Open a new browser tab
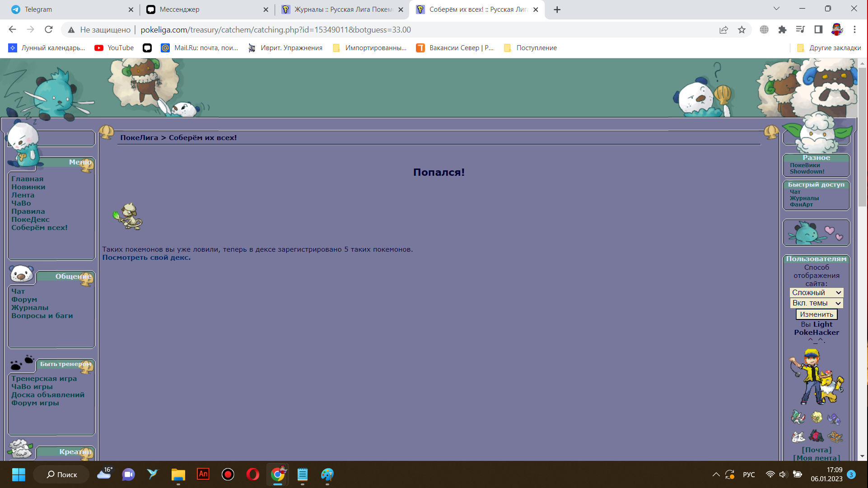The width and height of the screenshot is (868, 488). pyautogui.click(x=557, y=9)
